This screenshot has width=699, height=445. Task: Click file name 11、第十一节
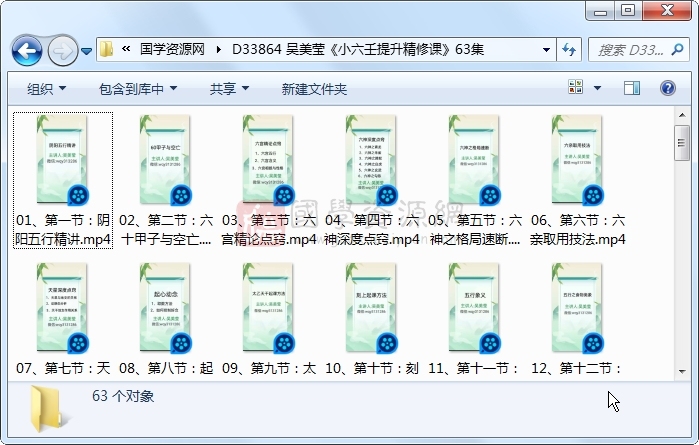[x=473, y=368]
